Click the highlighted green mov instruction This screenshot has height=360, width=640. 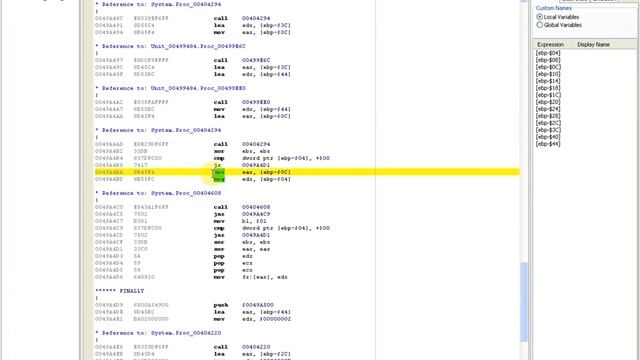pyautogui.click(x=219, y=172)
